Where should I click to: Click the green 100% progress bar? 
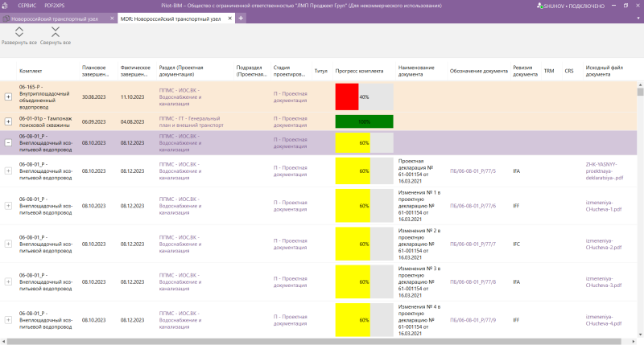(x=364, y=121)
